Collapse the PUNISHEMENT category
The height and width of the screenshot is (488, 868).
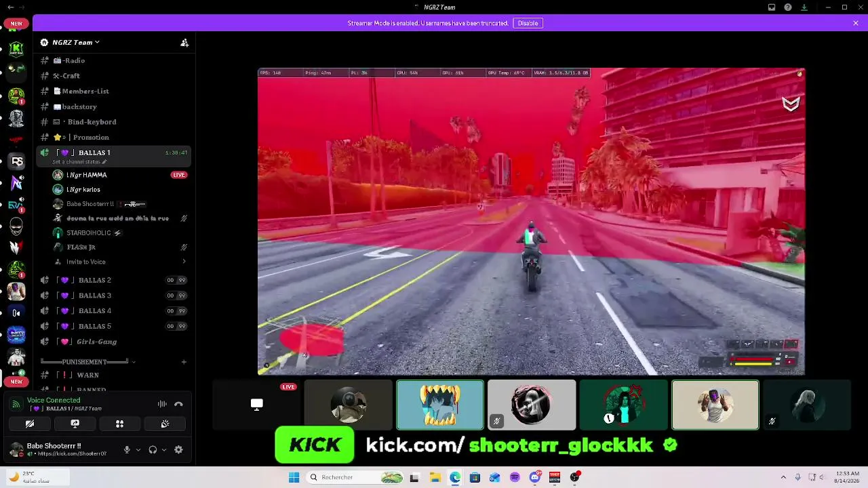tap(87, 362)
